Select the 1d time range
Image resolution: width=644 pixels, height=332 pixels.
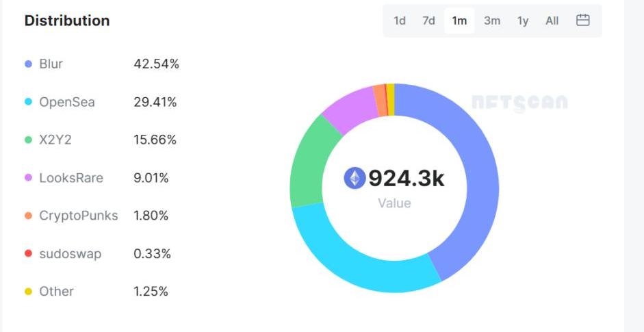pyautogui.click(x=400, y=21)
